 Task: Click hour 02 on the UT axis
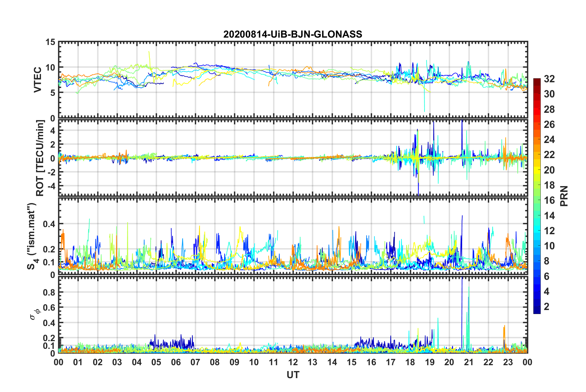(x=98, y=362)
